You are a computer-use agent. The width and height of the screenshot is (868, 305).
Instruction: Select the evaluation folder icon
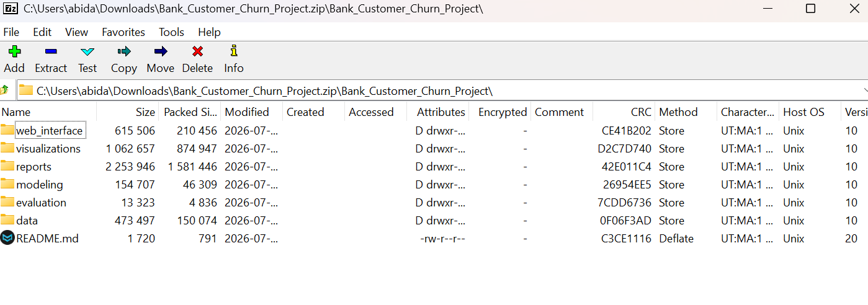click(7, 202)
